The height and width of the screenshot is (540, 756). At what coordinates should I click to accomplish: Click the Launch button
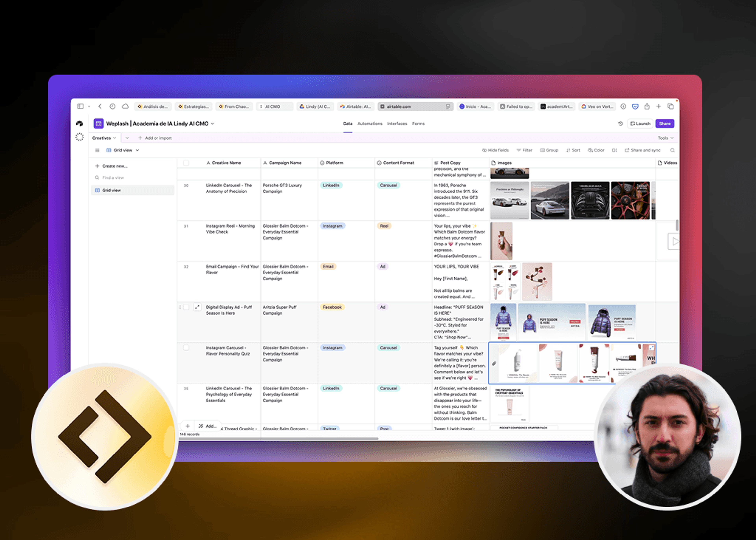(x=640, y=123)
